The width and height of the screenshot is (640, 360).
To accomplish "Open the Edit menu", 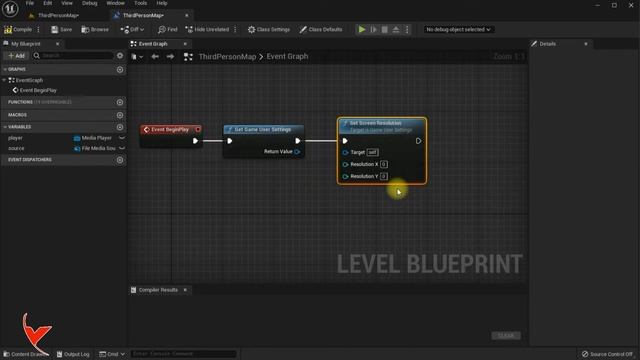I will [x=48, y=3].
